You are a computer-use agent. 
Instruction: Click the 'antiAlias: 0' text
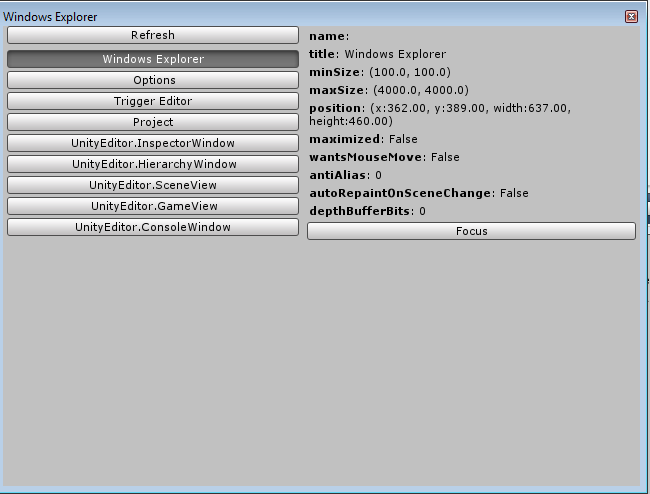coord(345,175)
